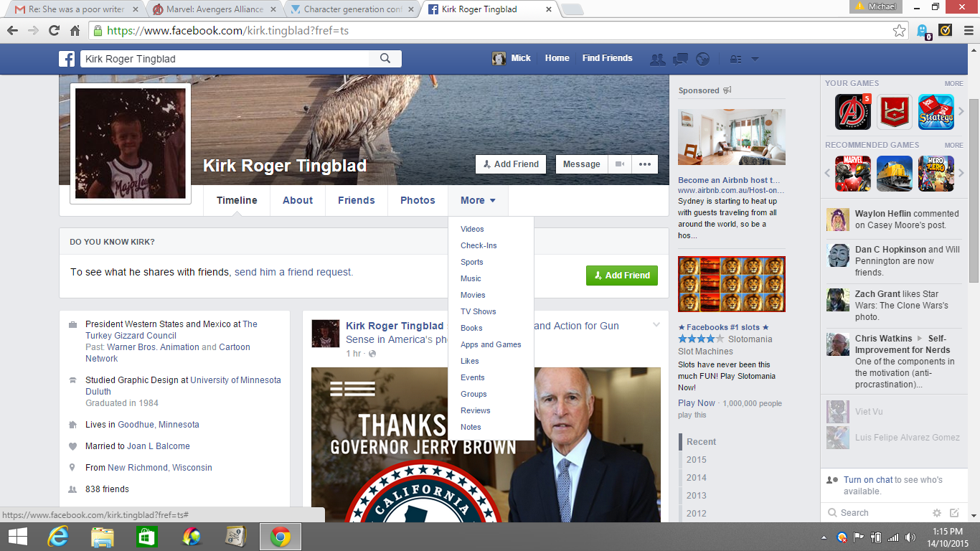Open the Stratego game icon
Image resolution: width=980 pixels, height=551 pixels.
tap(936, 112)
